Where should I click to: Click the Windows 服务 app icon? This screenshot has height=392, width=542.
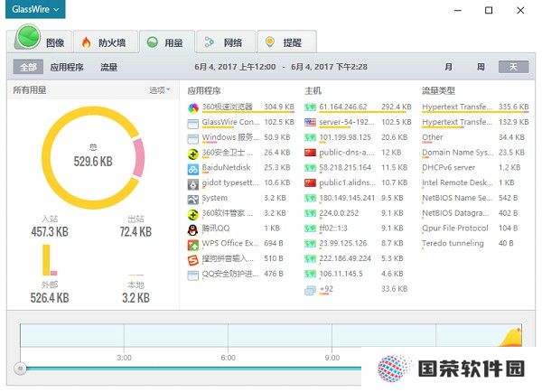click(193, 138)
